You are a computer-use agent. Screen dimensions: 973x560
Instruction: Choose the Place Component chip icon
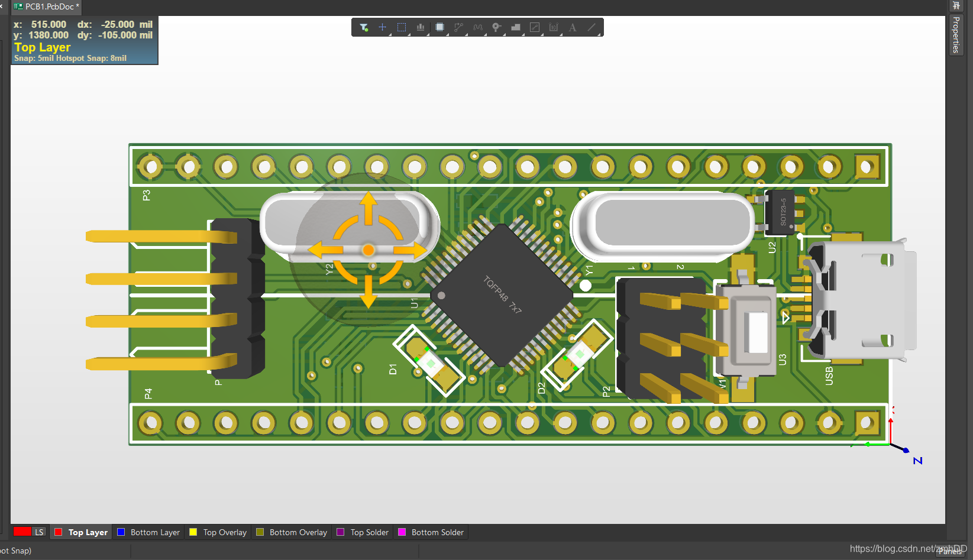[439, 27]
